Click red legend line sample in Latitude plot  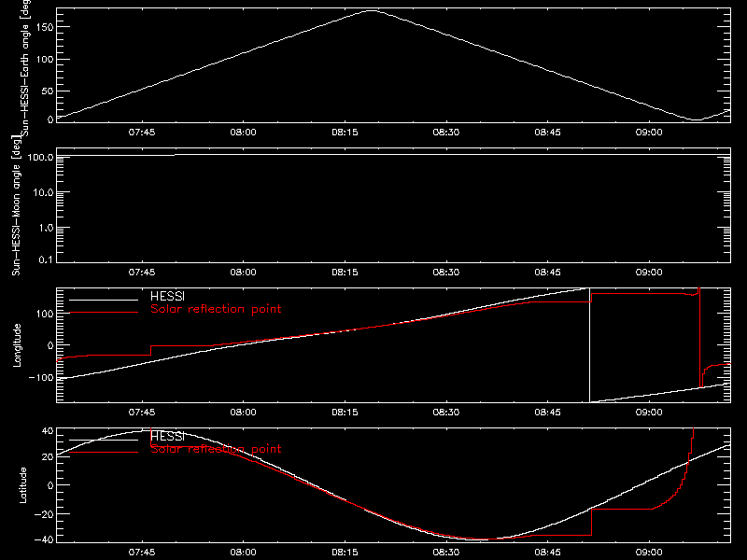tap(104, 453)
